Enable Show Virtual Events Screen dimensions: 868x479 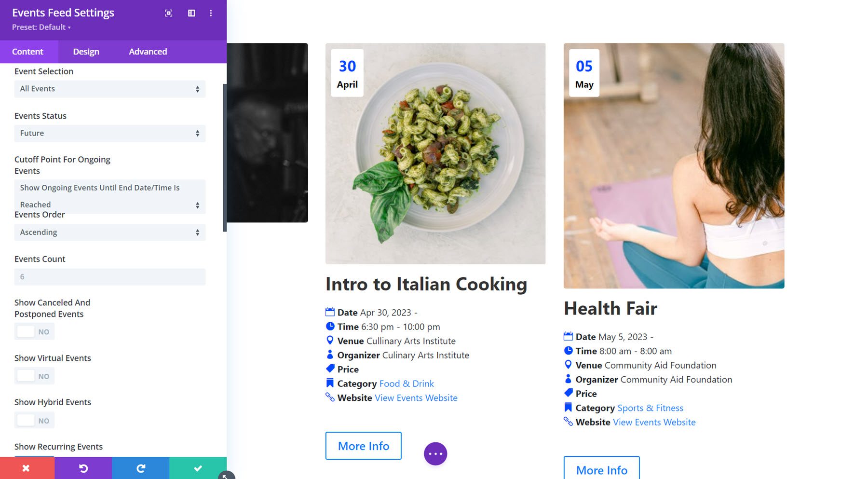click(x=34, y=375)
